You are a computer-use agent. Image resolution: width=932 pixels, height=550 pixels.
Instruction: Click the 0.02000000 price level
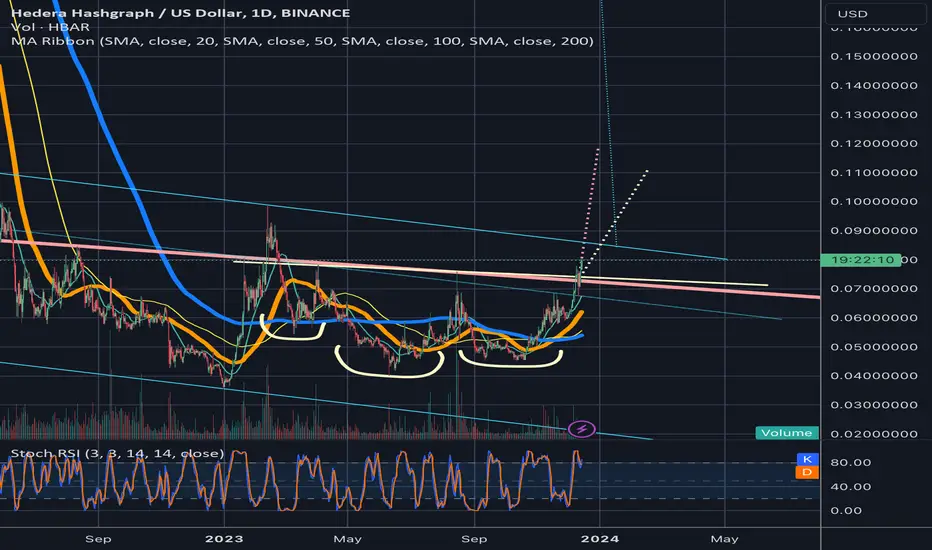[874, 434]
